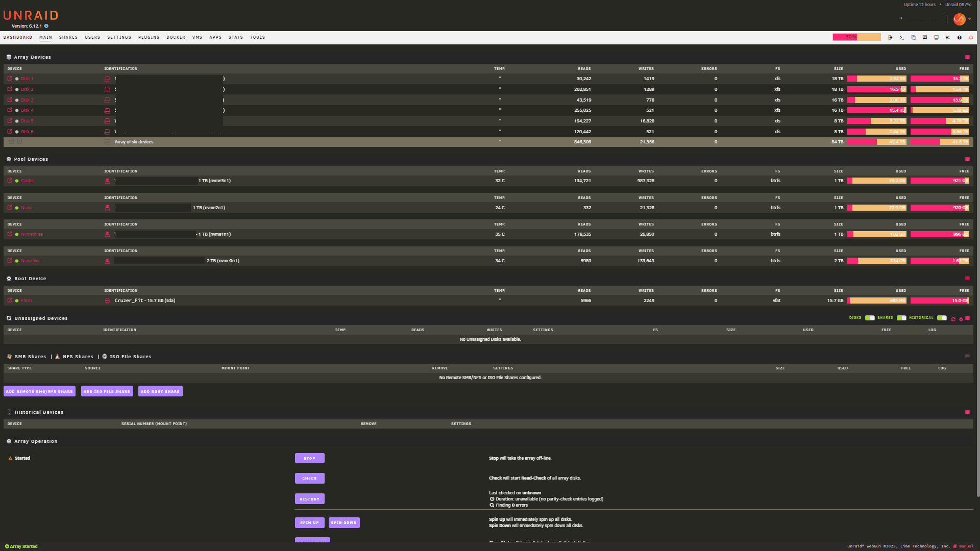Open the Tools tab
The image size is (980, 551).
tap(258, 37)
